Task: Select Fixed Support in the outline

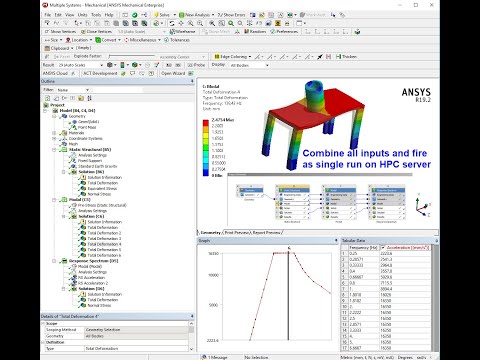Action: click(90, 161)
